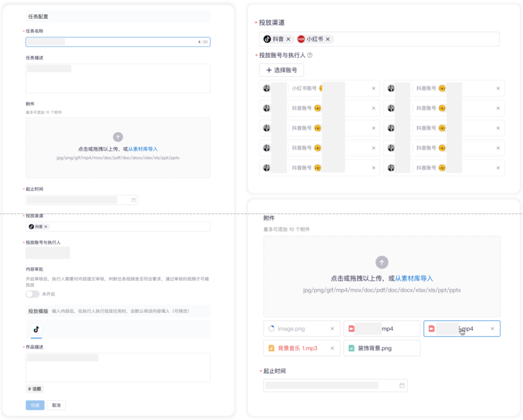
Task: Remove the image.png attachment
Action: [x=332, y=328]
